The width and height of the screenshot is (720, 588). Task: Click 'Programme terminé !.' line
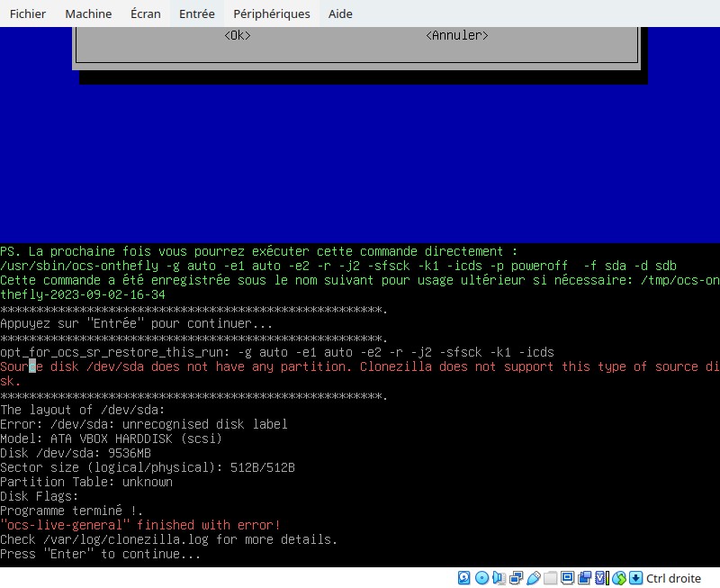72,511
